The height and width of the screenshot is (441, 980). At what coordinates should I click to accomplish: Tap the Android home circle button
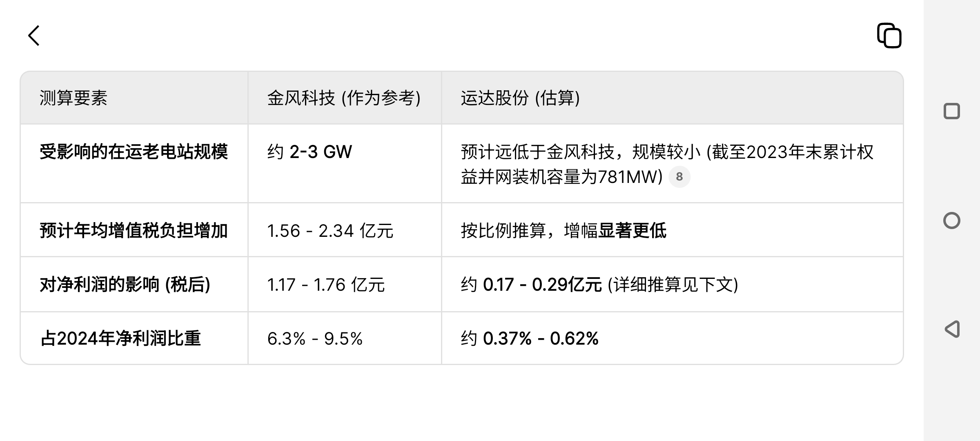click(951, 220)
